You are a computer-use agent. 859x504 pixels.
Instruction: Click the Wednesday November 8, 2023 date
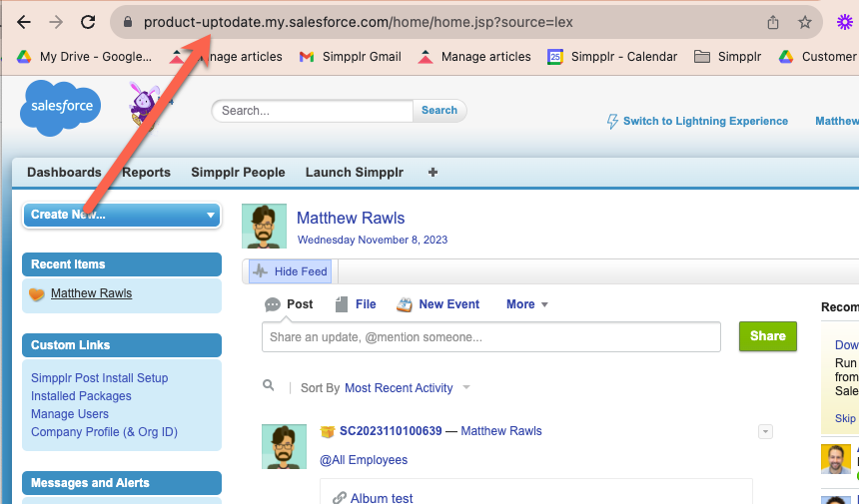[373, 240]
